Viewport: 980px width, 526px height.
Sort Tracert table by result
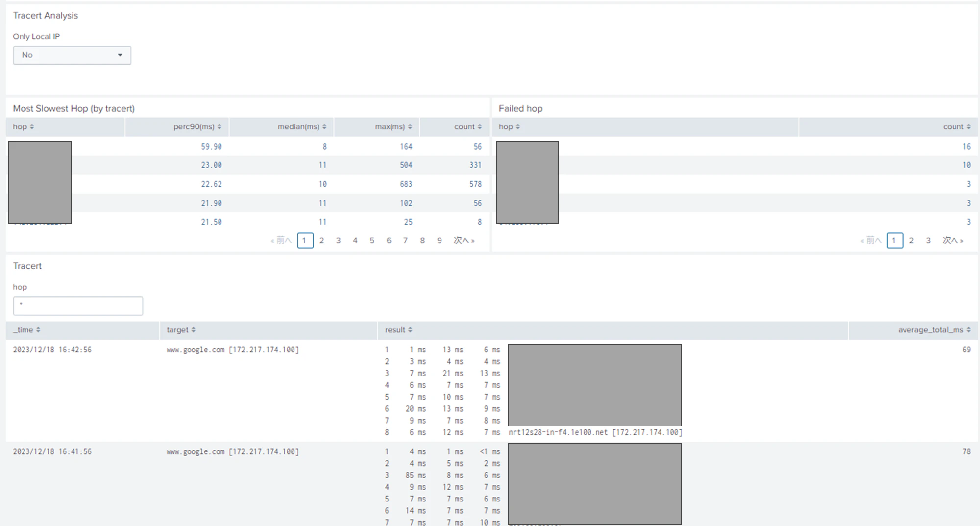pos(399,330)
